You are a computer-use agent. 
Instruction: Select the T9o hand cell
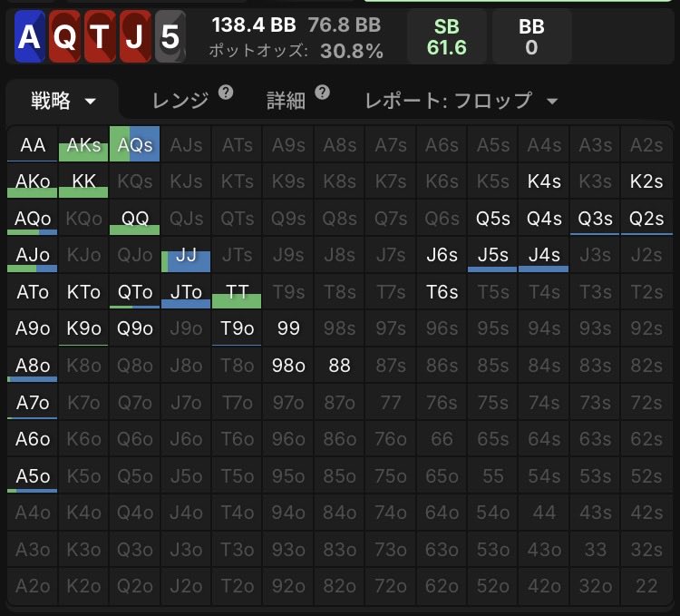[x=237, y=328]
